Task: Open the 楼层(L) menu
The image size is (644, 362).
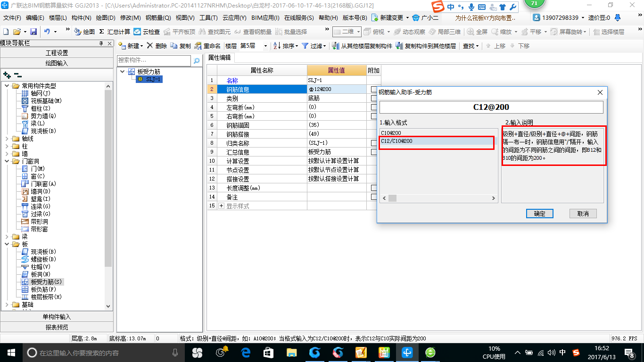Action: coord(58,17)
